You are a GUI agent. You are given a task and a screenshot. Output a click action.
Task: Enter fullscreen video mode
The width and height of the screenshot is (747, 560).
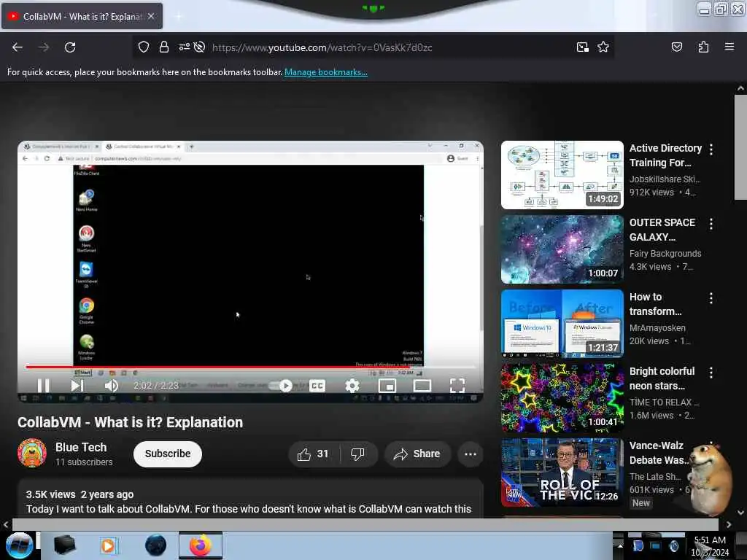pos(457,385)
